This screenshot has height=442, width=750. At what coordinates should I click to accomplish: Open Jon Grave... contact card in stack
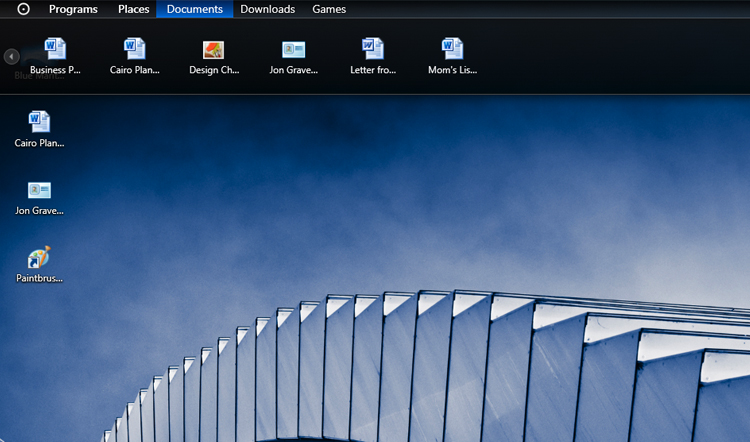(294, 49)
